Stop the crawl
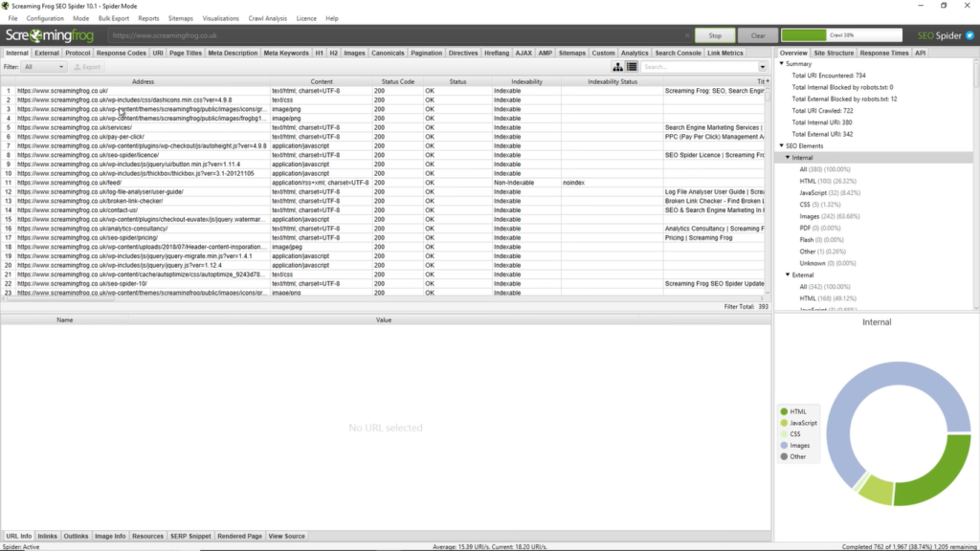The image size is (980, 551). point(715,35)
